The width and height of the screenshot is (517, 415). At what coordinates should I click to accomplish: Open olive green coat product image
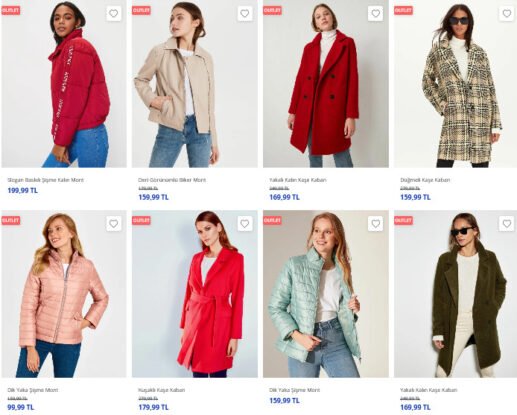click(455, 294)
